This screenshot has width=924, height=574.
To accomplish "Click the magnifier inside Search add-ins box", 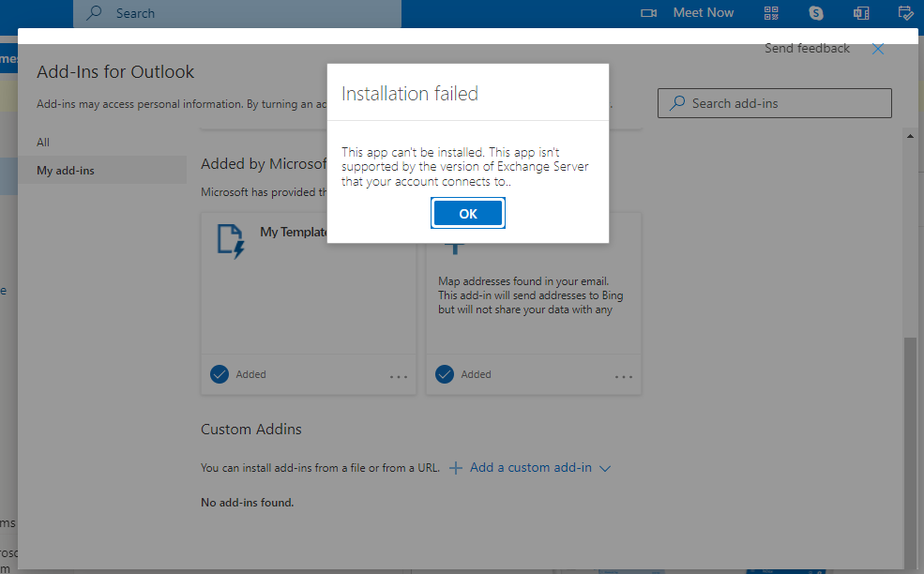I will [x=676, y=103].
